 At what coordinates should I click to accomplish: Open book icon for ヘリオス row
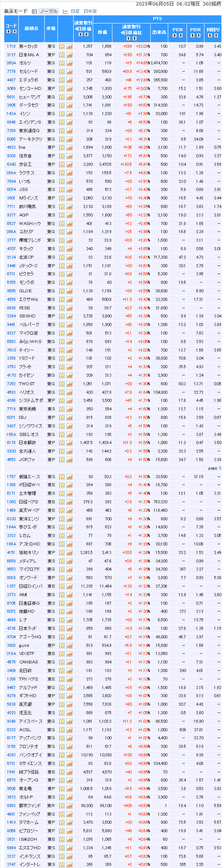pos(61,392)
